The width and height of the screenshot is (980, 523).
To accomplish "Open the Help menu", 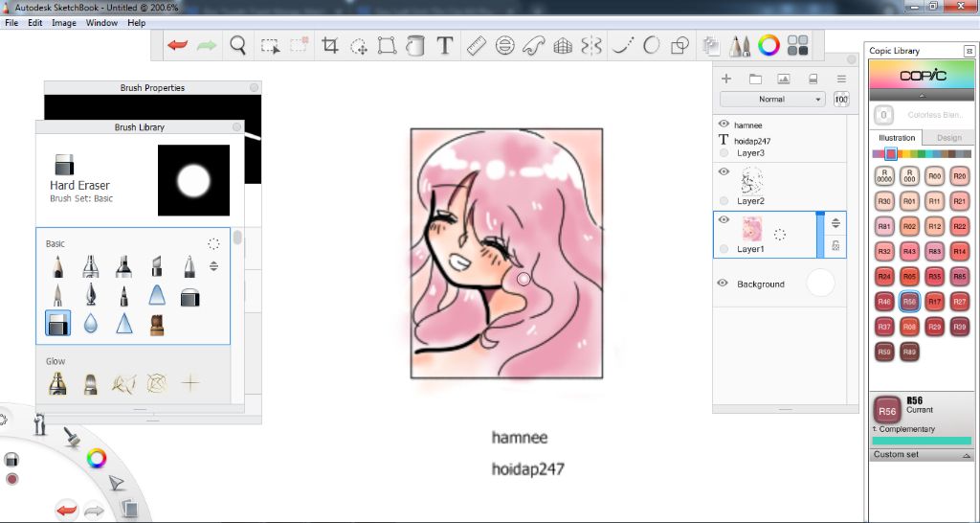I will click(x=136, y=23).
